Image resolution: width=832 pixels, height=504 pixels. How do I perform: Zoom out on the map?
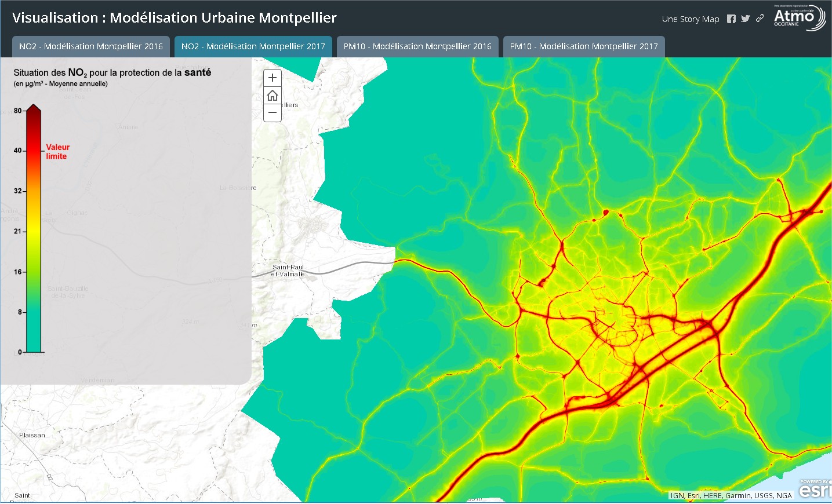click(x=273, y=113)
